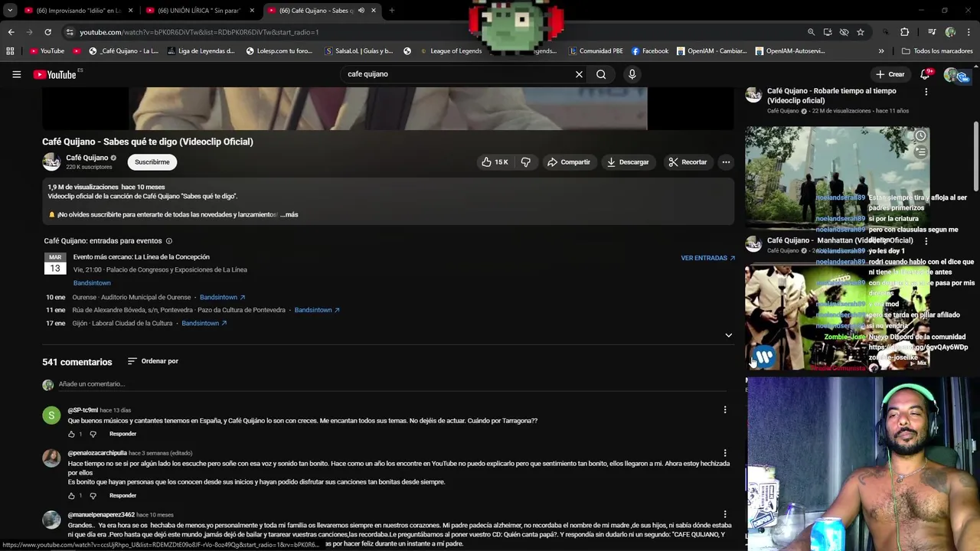Open options for Manhattan video suggestion
The width and height of the screenshot is (980, 551).
[926, 241]
